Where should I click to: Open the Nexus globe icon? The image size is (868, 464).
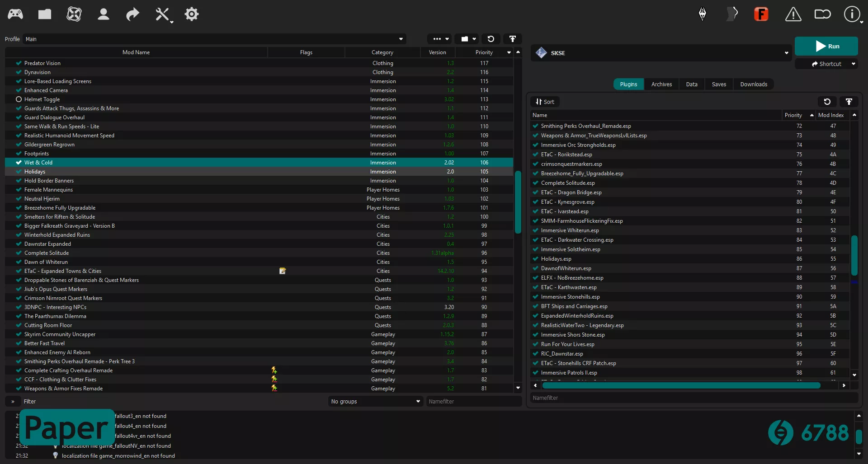(x=74, y=14)
